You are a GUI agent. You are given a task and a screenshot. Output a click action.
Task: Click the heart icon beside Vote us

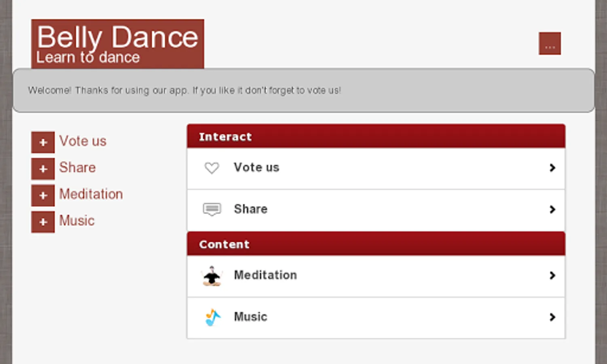pyautogui.click(x=211, y=167)
